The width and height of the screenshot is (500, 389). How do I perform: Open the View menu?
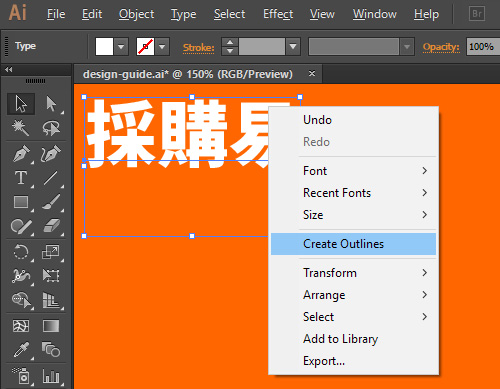(322, 14)
